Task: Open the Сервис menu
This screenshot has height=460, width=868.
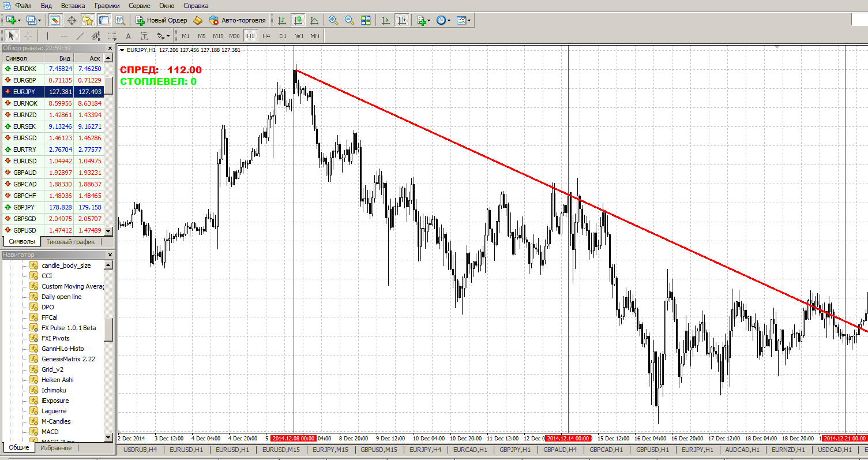Action: point(140,5)
